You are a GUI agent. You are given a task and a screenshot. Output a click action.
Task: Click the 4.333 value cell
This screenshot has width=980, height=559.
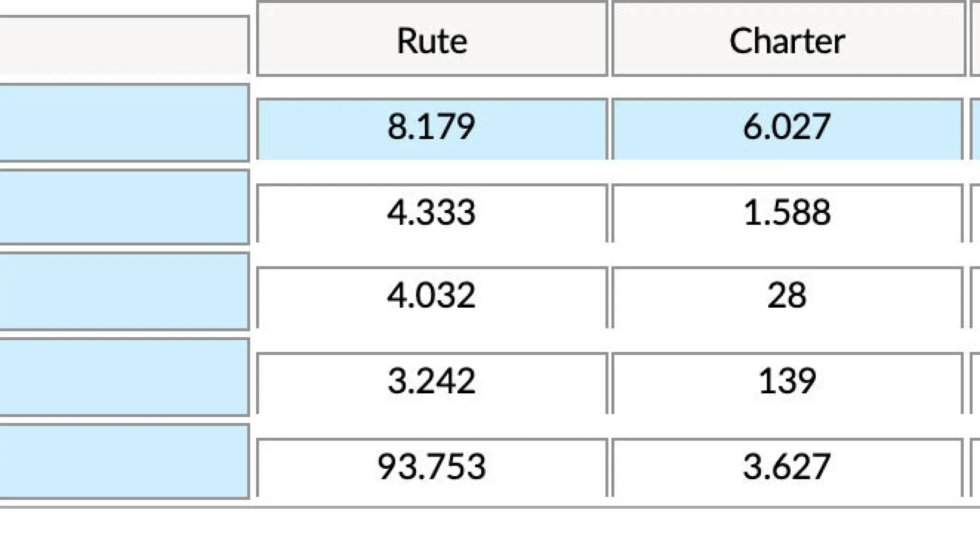(x=432, y=213)
